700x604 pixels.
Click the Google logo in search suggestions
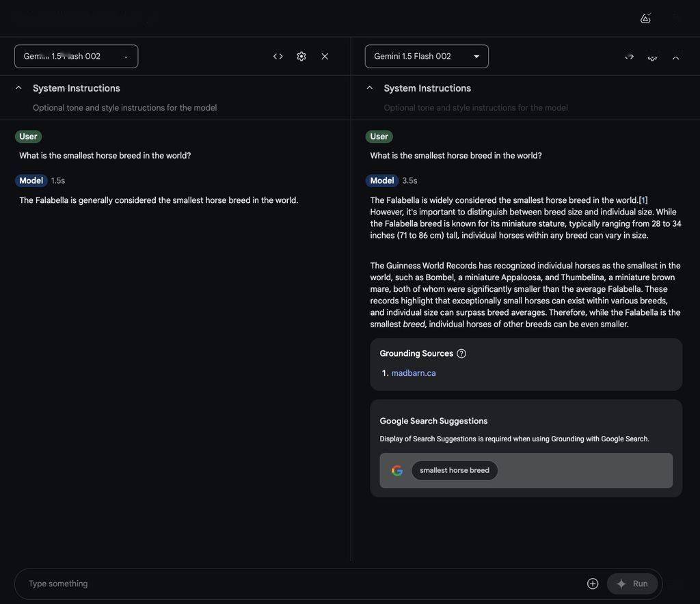pyautogui.click(x=397, y=470)
